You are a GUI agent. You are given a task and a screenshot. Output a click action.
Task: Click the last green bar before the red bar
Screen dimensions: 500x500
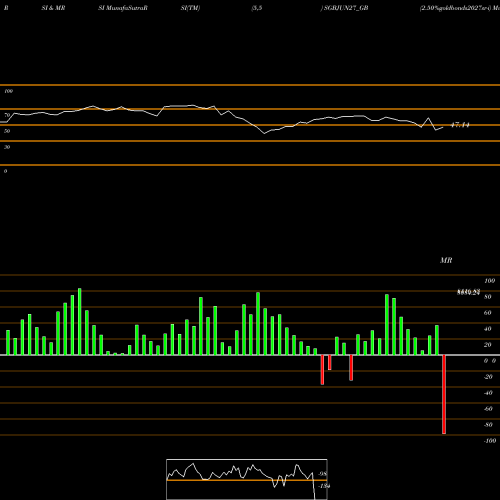[x=437, y=340]
